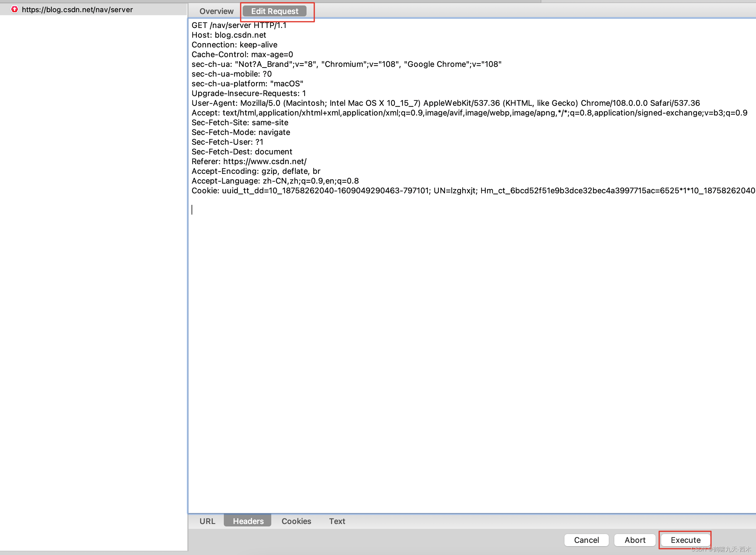Select the Headers bottom tab

(248, 521)
